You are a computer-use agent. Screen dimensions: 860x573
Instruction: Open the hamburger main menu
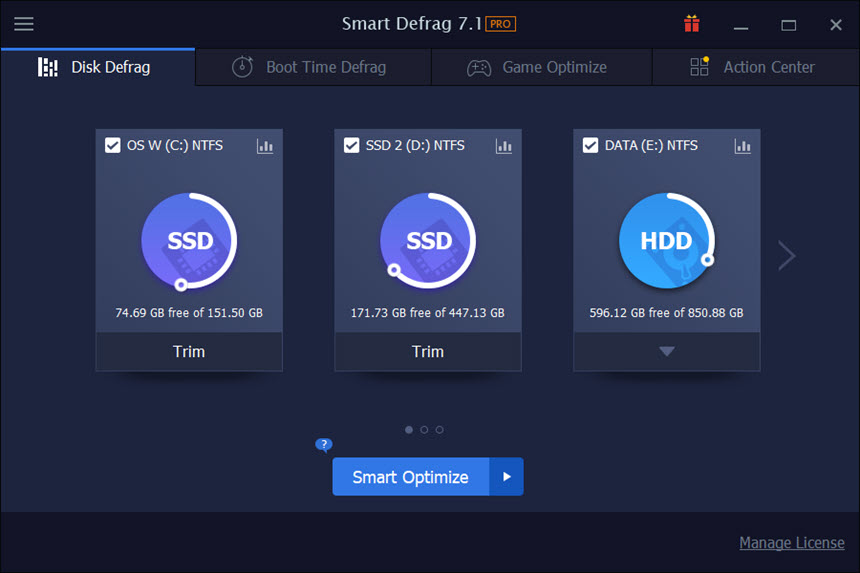click(x=24, y=24)
